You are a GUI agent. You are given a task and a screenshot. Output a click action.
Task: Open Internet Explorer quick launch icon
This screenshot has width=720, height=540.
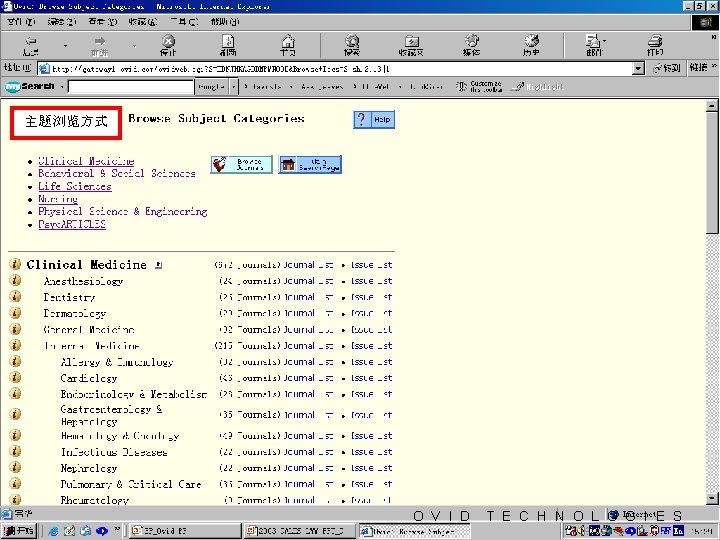coord(53,531)
